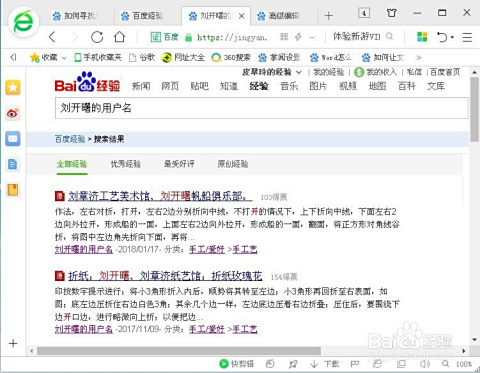480x373 pixels.
Task: Open the 贴吧 navigation link
Action: pos(199,86)
